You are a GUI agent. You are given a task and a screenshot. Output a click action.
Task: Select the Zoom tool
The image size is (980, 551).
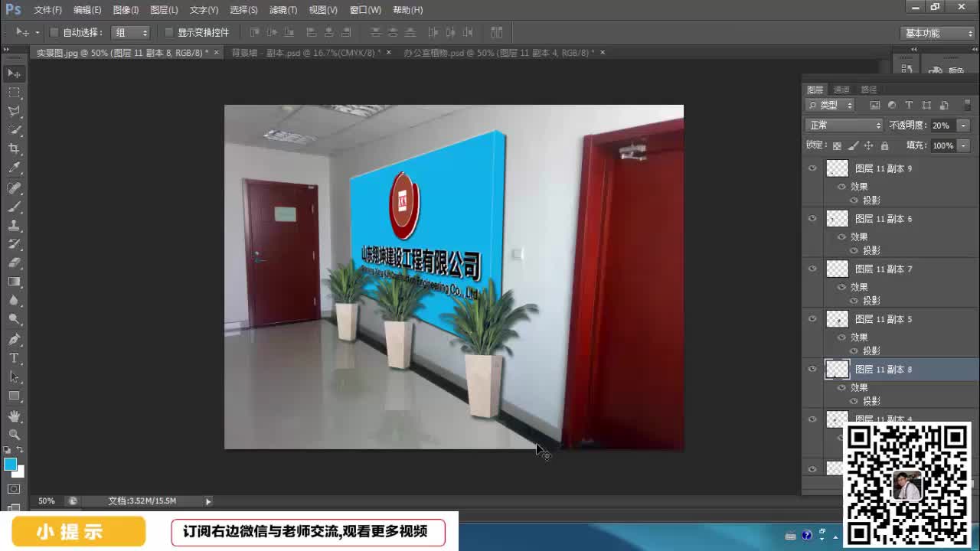(11, 434)
